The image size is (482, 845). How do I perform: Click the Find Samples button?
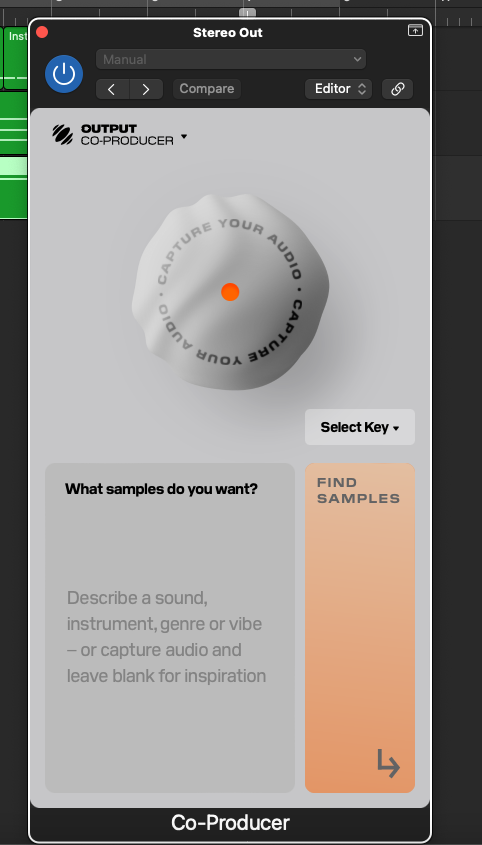coord(360,628)
